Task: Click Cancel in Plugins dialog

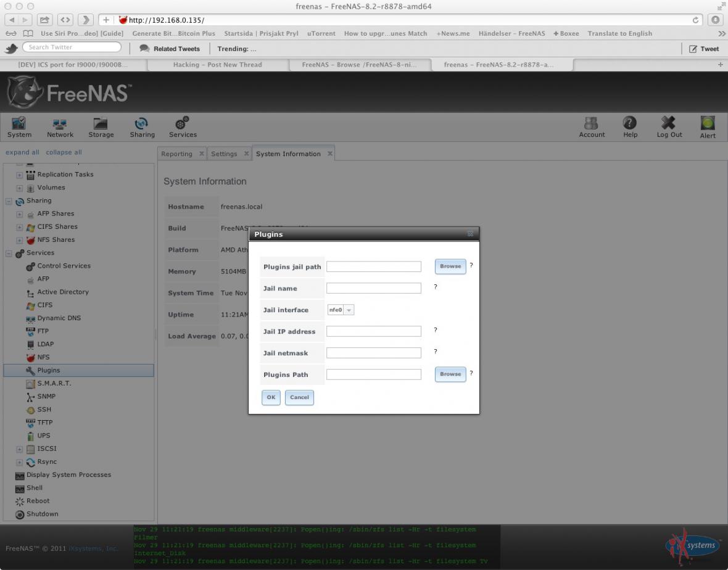Action: click(299, 397)
